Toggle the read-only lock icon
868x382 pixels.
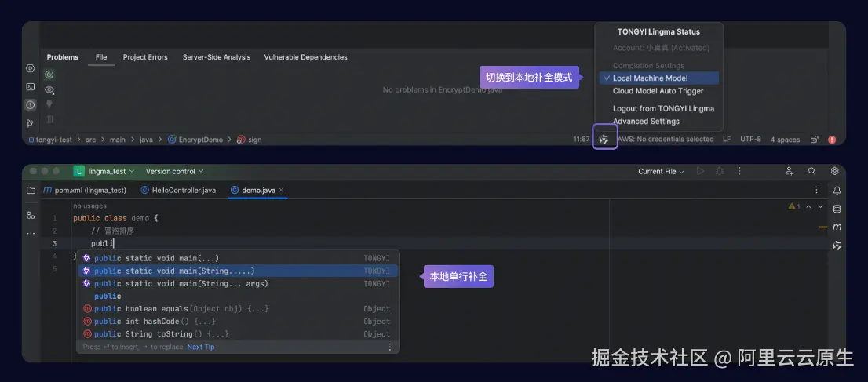click(x=815, y=140)
